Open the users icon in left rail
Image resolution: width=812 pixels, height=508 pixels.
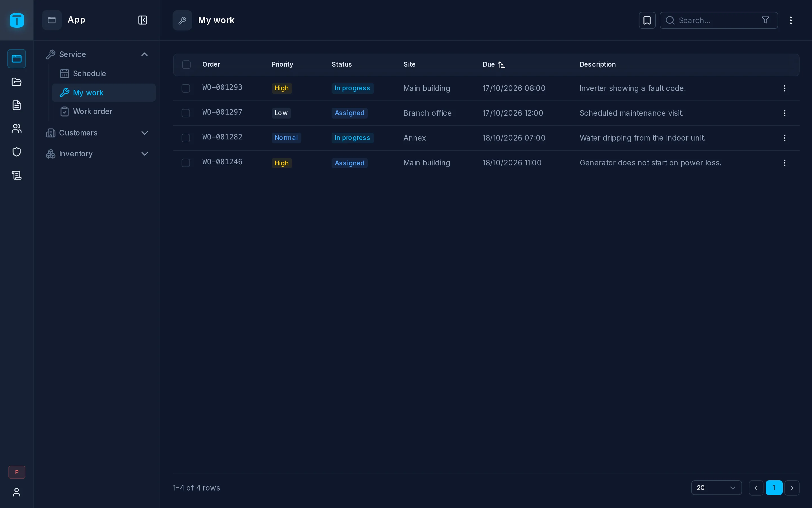click(x=17, y=128)
